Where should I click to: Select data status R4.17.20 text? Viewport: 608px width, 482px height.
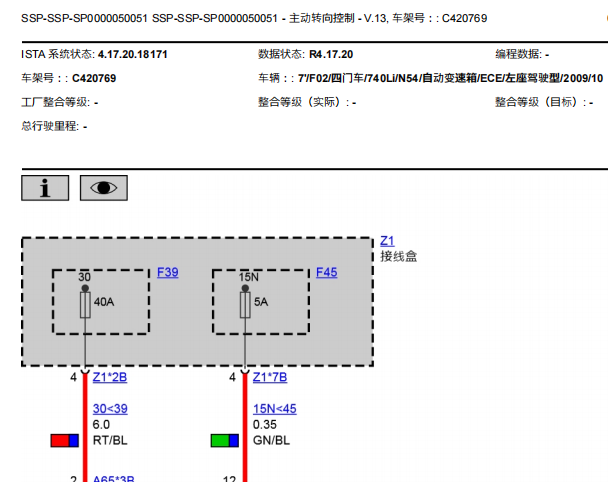(x=331, y=54)
